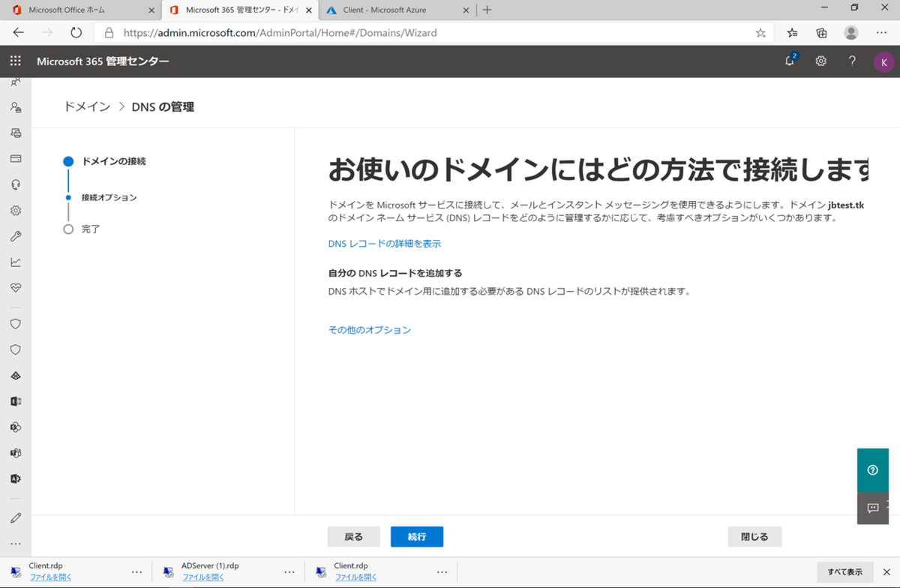Click the lock icon in address bar

[x=109, y=33]
